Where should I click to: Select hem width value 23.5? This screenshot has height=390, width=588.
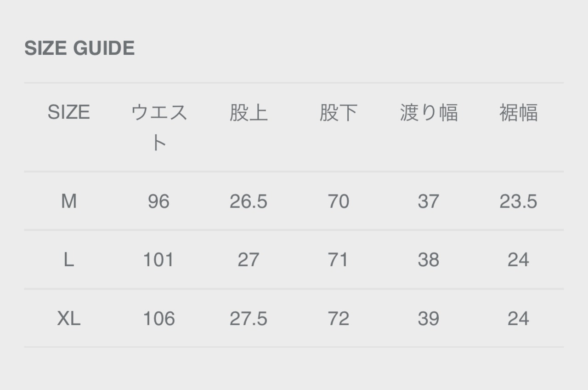click(x=519, y=201)
